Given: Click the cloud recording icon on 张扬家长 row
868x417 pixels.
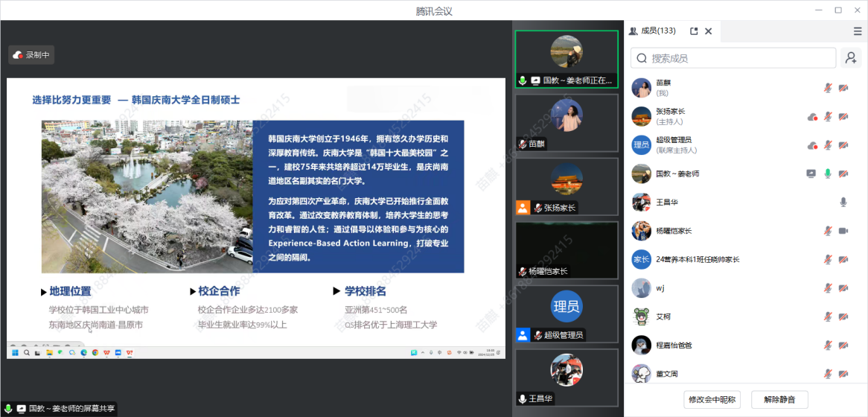Looking at the screenshot, I should (x=813, y=116).
